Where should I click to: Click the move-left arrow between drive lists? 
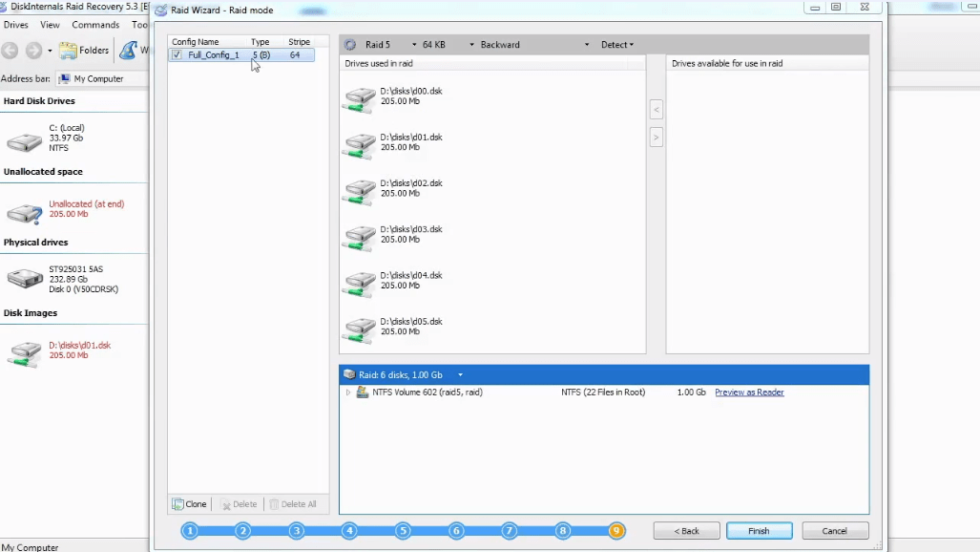pyautogui.click(x=656, y=110)
